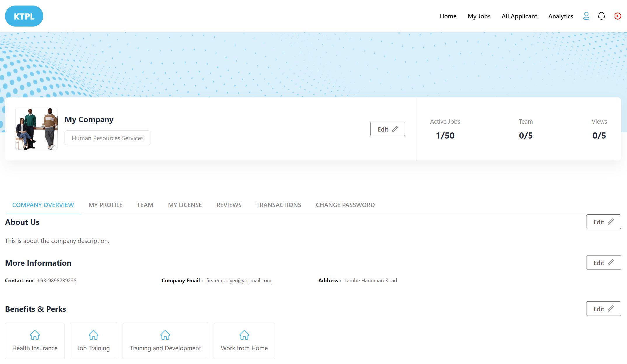Edit the My Company header details
Image resolution: width=627 pixels, height=364 pixels.
(387, 129)
